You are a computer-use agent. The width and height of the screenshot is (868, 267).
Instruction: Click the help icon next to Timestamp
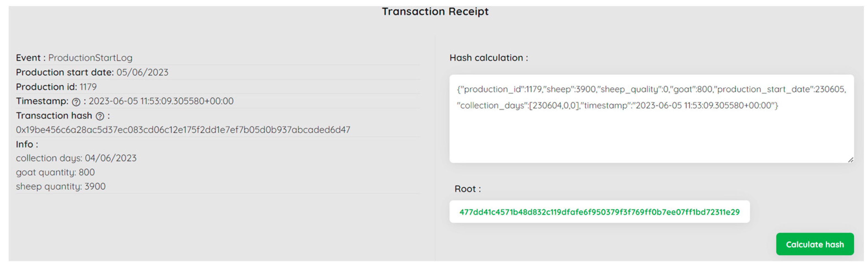(76, 102)
